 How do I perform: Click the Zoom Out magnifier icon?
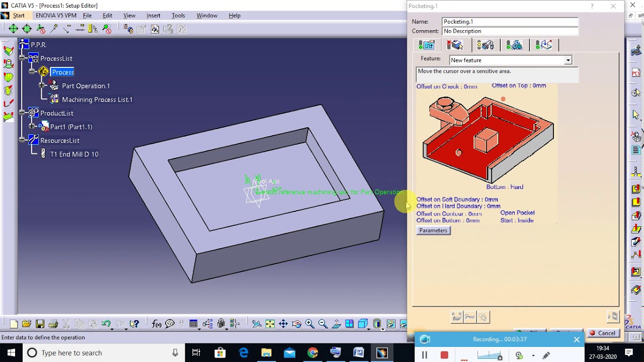click(x=323, y=324)
